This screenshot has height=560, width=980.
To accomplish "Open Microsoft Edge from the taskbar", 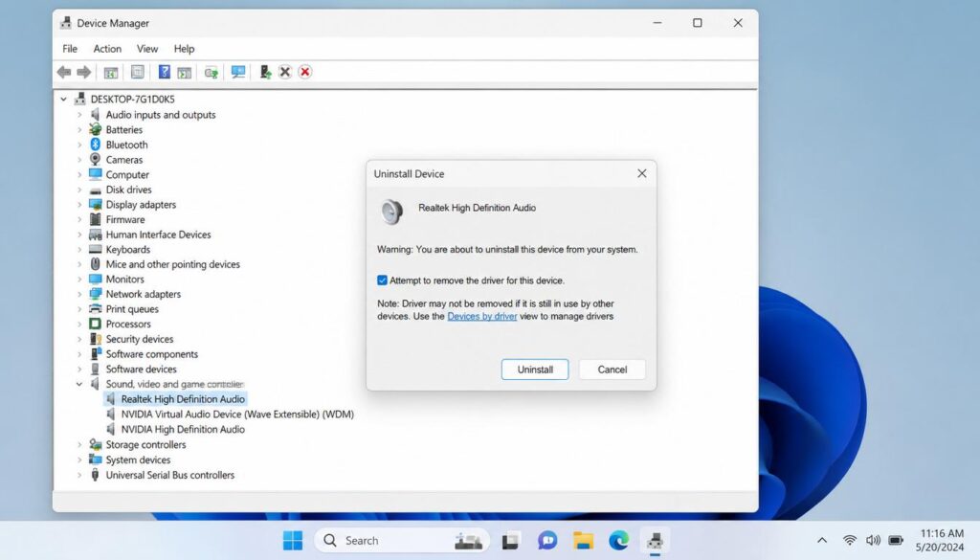I will pyautogui.click(x=619, y=541).
